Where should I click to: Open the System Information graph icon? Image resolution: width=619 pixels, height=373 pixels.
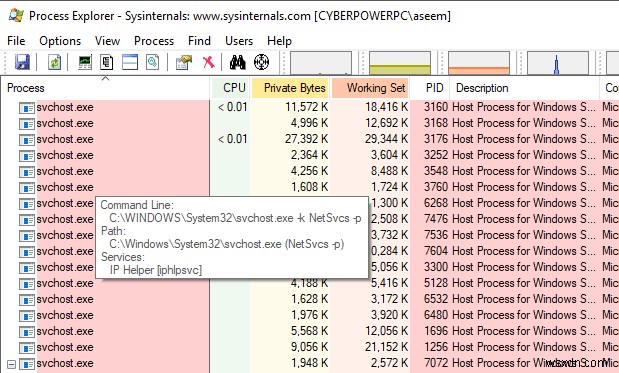[x=85, y=62]
